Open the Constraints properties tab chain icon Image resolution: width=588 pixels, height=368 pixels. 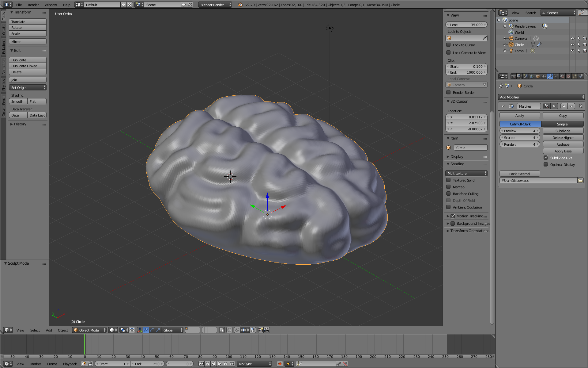(544, 76)
